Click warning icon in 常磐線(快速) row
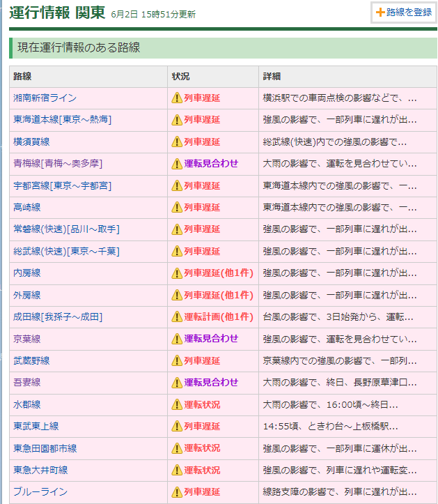The height and width of the screenshot is (504, 438). click(x=177, y=229)
